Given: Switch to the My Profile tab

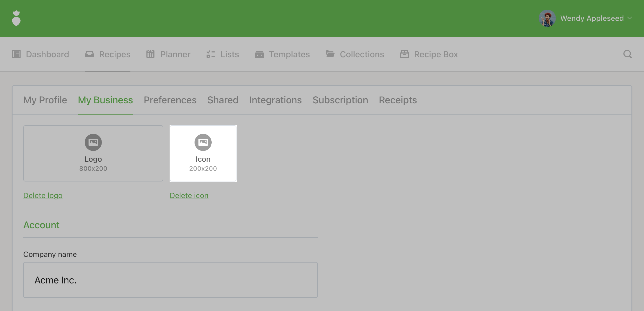Looking at the screenshot, I should click(x=45, y=100).
